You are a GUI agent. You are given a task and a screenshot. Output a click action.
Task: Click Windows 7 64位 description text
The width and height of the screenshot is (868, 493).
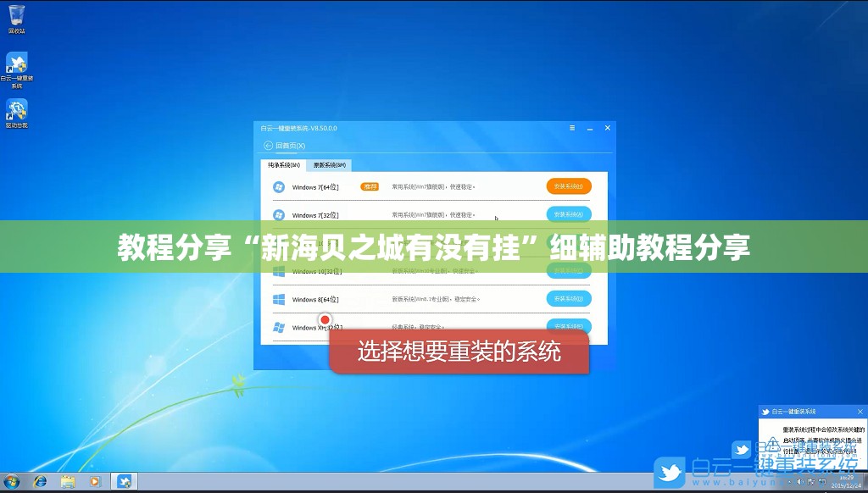click(433, 187)
